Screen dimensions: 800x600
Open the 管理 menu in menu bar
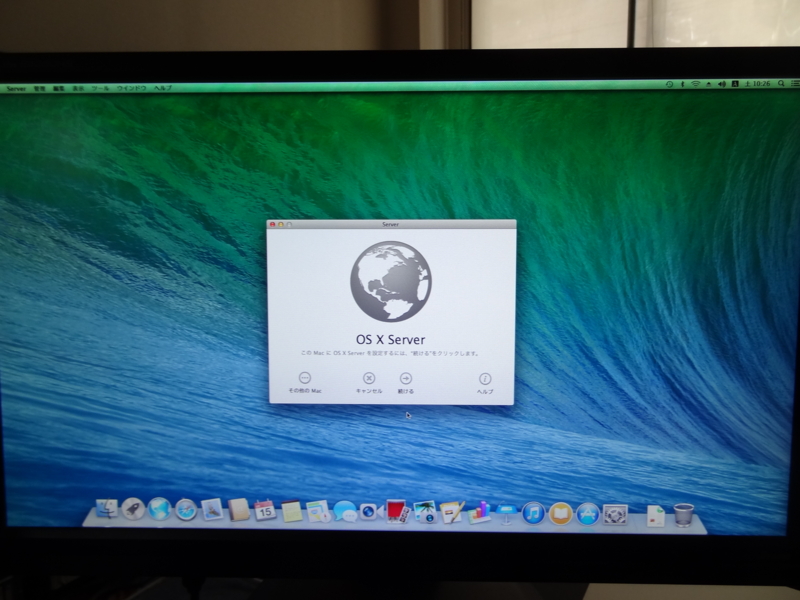coord(40,89)
